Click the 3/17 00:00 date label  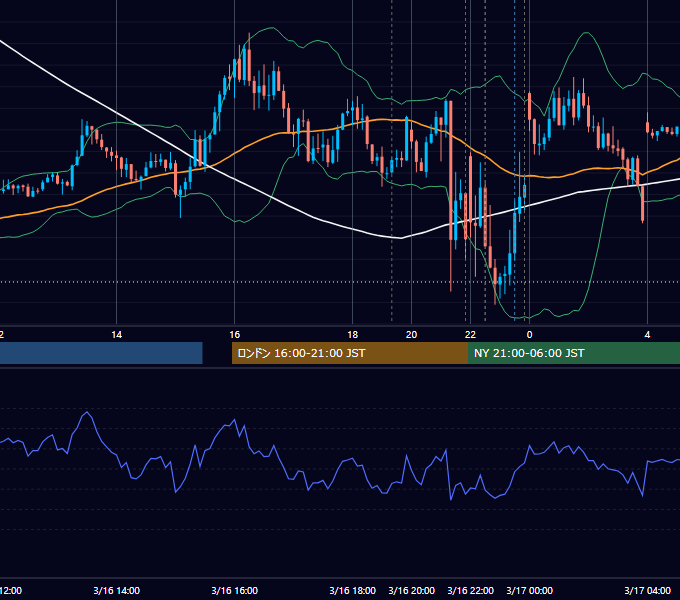530,590
